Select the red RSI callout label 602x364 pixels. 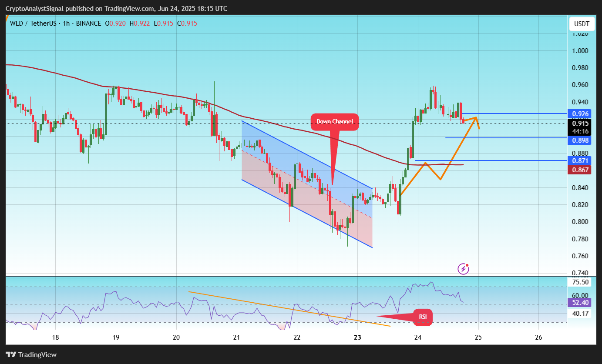click(x=422, y=317)
